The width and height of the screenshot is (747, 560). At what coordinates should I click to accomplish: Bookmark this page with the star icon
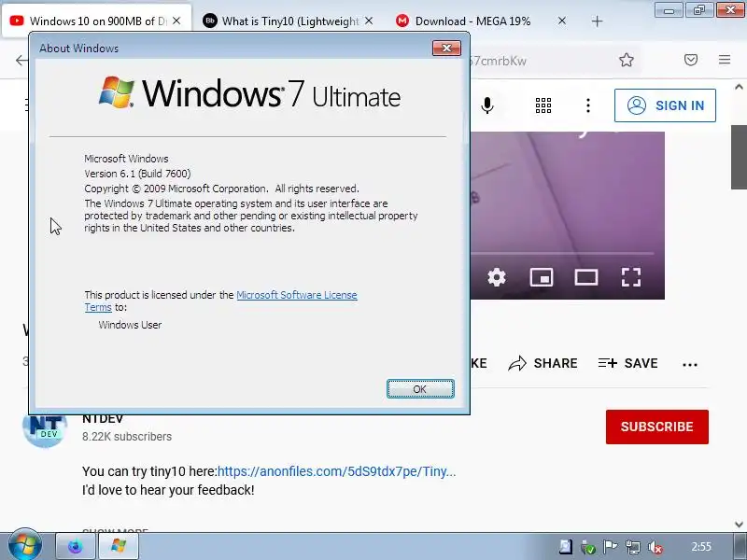tap(627, 60)
